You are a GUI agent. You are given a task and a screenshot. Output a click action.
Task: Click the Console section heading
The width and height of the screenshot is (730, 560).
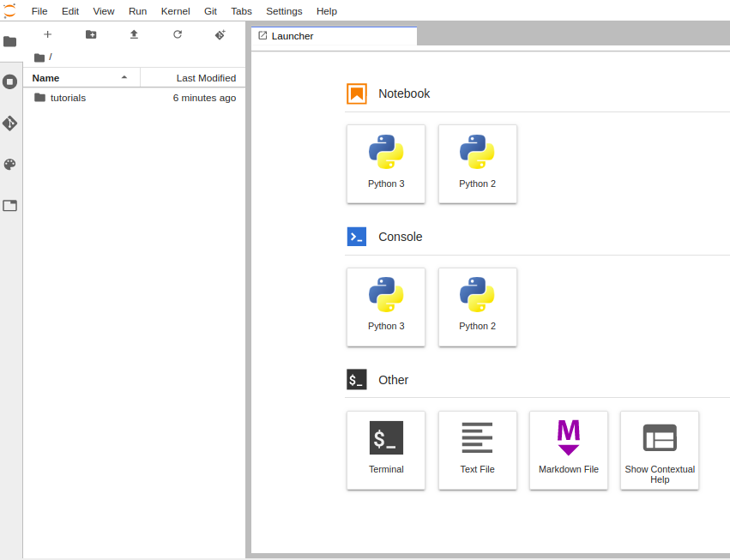(x=401, y=237)
